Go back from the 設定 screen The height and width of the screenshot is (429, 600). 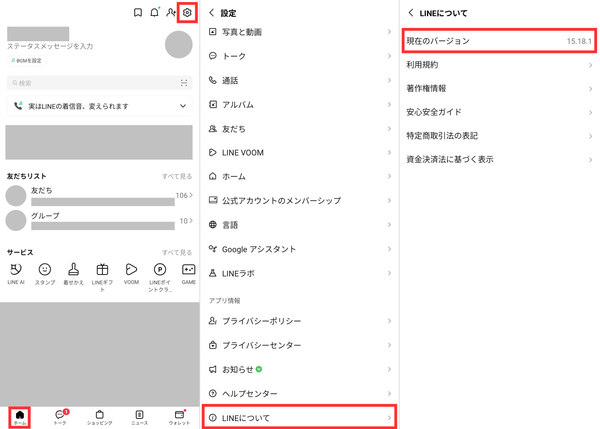click(212, 13)
